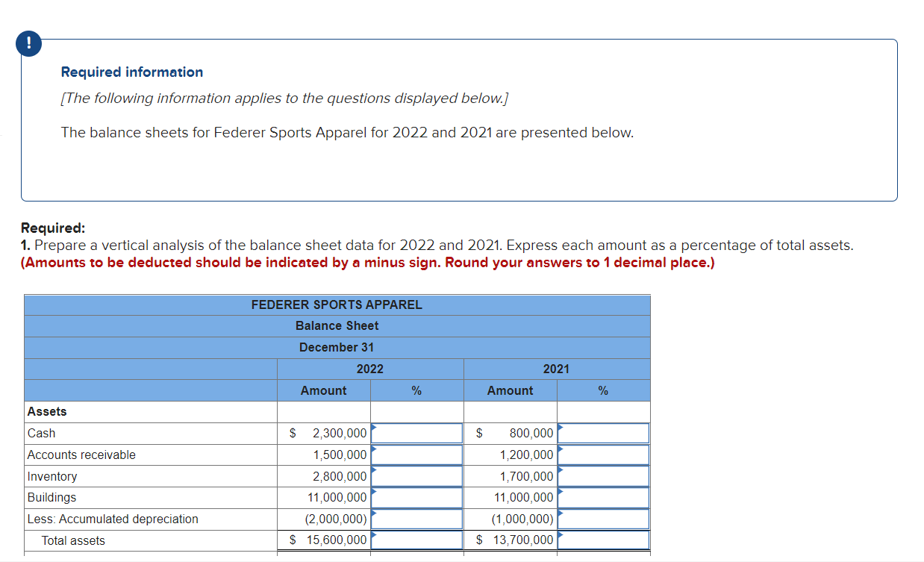924x562 pixels.
Task: Click the FEDERER SPORTS APPAREL table title
Action: tap(337, 305)
